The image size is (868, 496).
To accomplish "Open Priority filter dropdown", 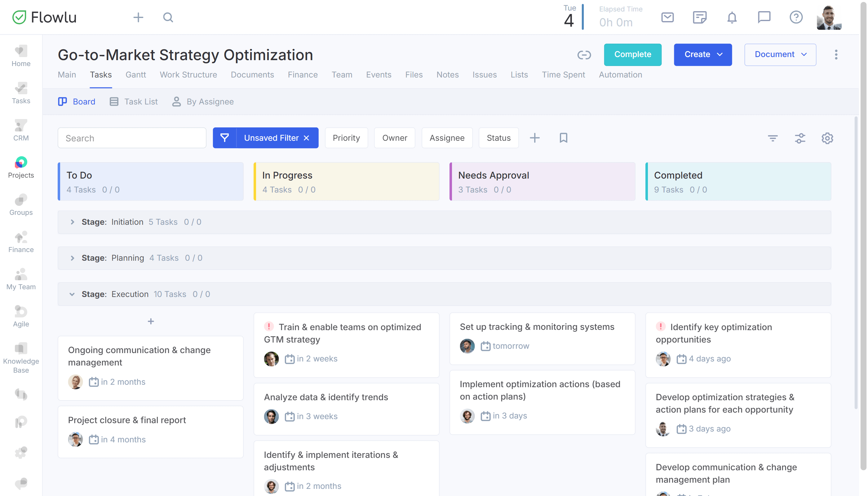I will tap(346, 138).
